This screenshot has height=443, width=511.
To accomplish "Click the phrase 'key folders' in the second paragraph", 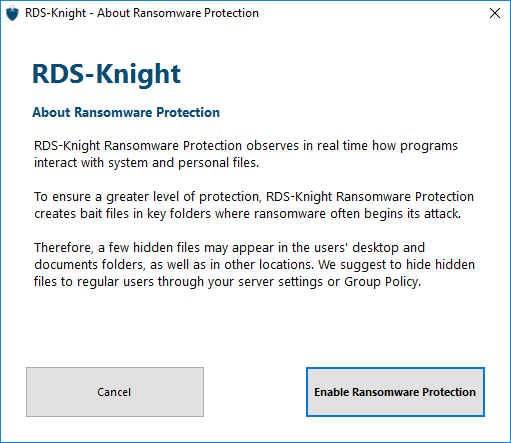I will [x=179, y=214].
